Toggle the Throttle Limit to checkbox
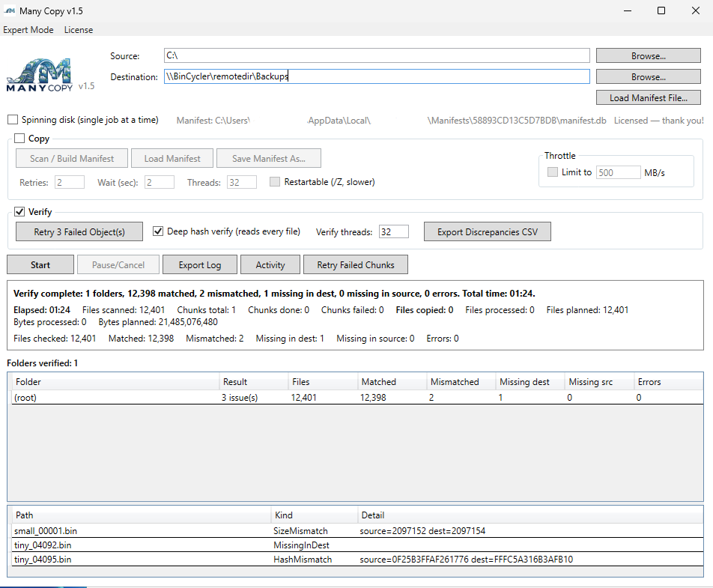 (553, 172)
